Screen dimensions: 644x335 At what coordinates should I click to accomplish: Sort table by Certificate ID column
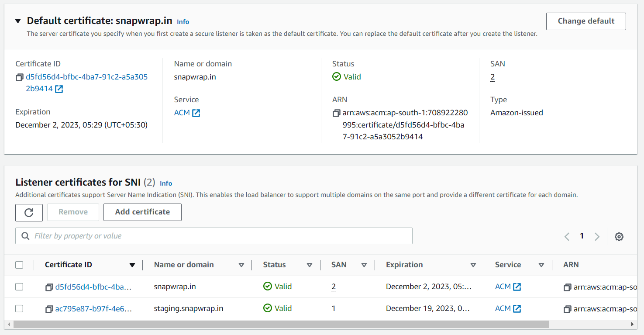[x=132, y=265]
